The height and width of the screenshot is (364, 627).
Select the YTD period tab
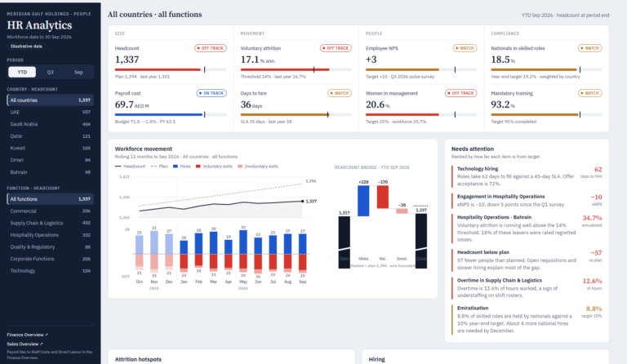pyautogui.click(x=22, y=72)
